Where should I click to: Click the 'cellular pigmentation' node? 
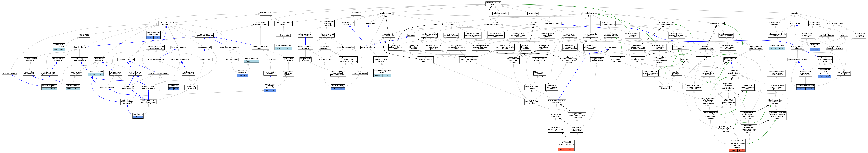point(553,23)
